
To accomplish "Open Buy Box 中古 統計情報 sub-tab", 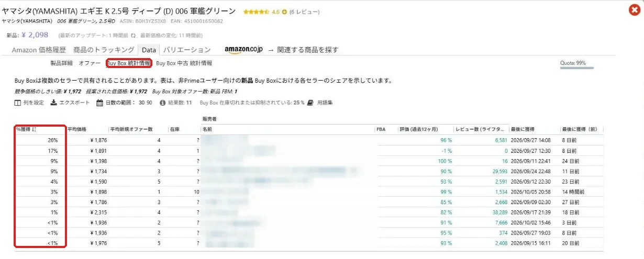I will point(184,63).
